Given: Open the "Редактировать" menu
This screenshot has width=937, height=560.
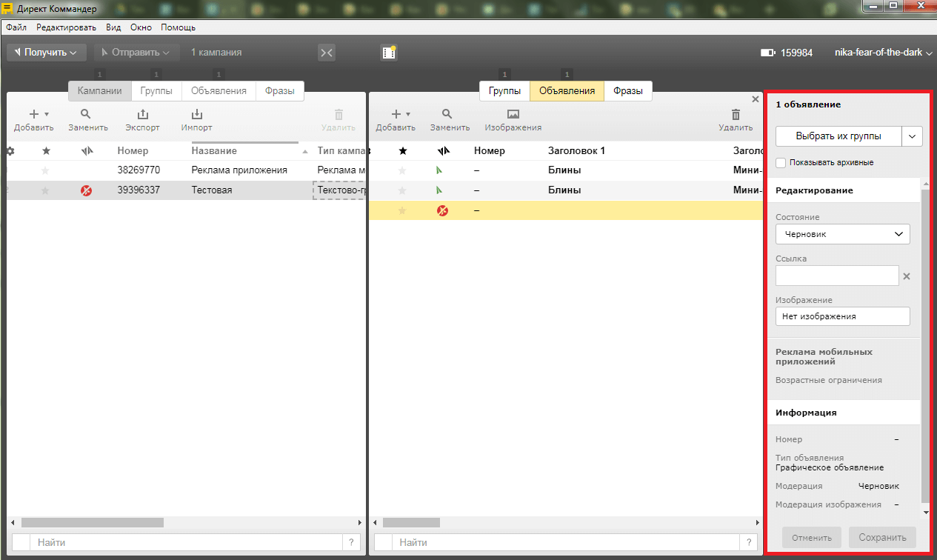Looking at the screenshot, I should pyautogui.click(x=66, y=27).
